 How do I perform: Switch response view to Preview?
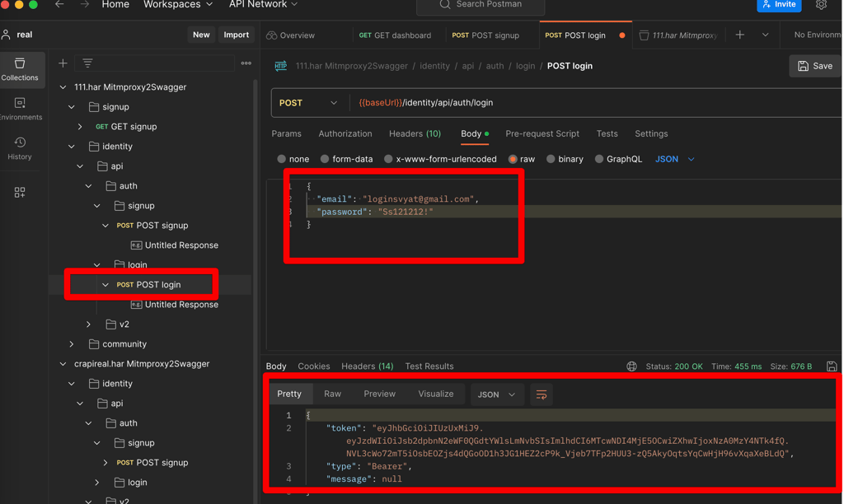pos(379,394)
